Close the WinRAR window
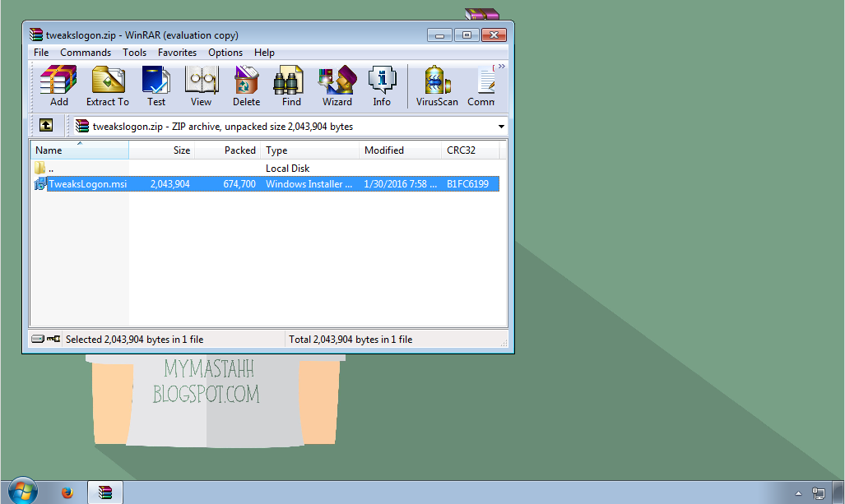 click(x=494, y=35)
